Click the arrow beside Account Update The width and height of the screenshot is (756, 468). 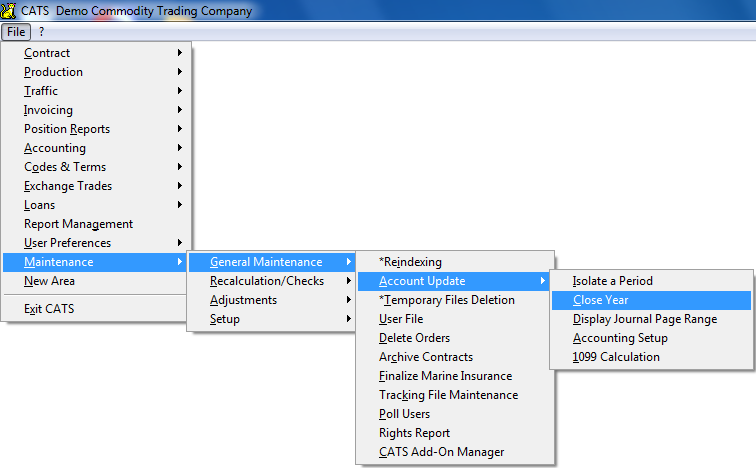543,281
